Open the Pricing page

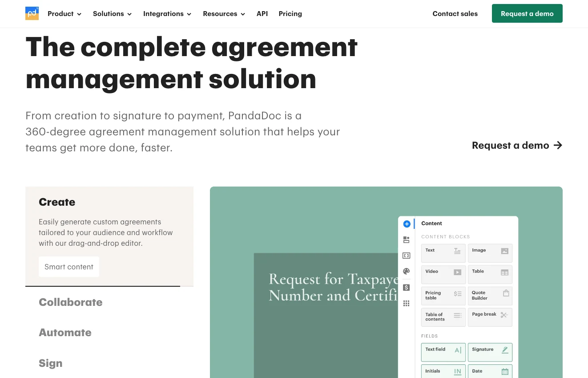click(x=290, y=14)
